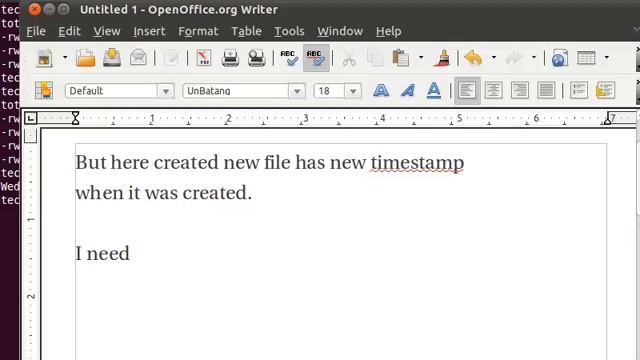Image resolution: width=640 pixels, height=360 pixels.
Task: Export directly as PDF icon
Action: 204,58
